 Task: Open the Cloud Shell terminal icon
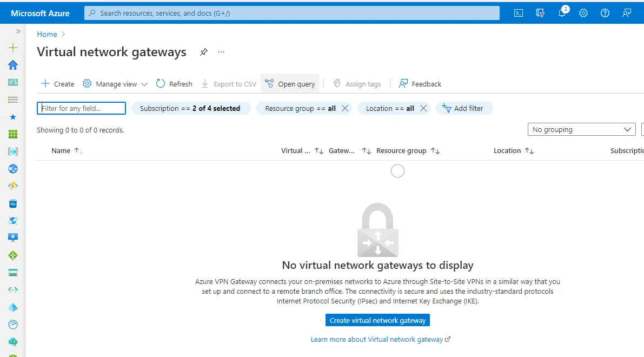(518, 12)
